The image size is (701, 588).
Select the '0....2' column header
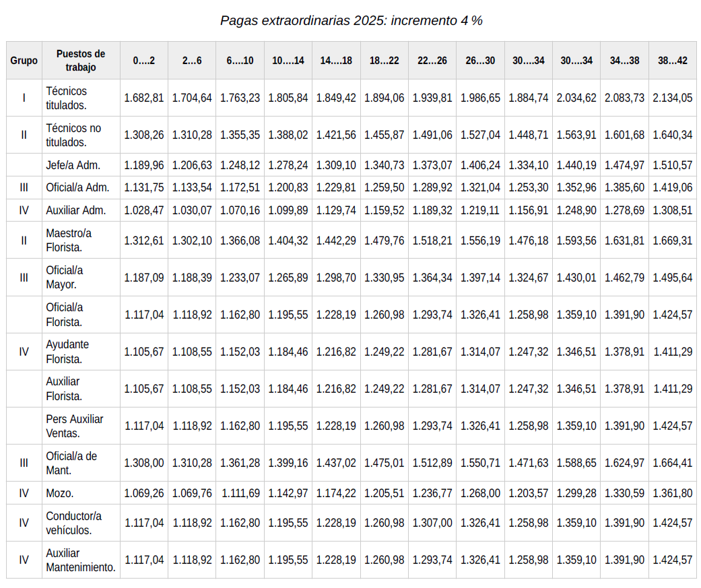coord(144,61)
